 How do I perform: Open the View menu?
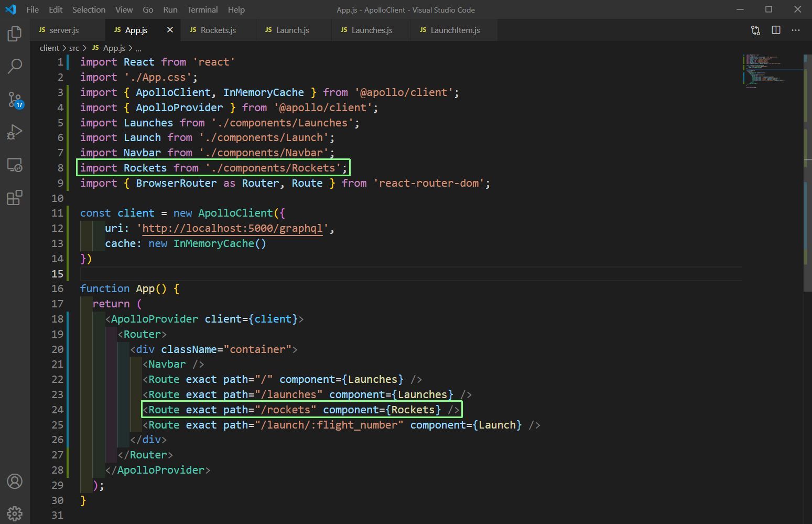[x=124, y=9]
